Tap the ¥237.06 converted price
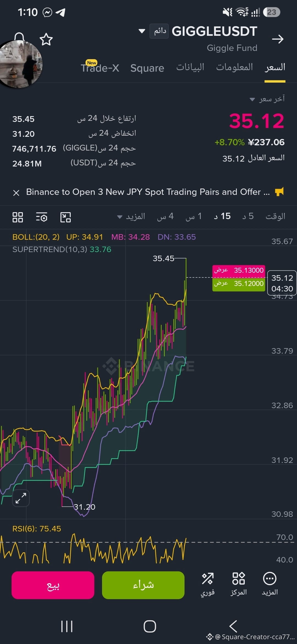Screen dimensions: 297x644 coord(266,142)
